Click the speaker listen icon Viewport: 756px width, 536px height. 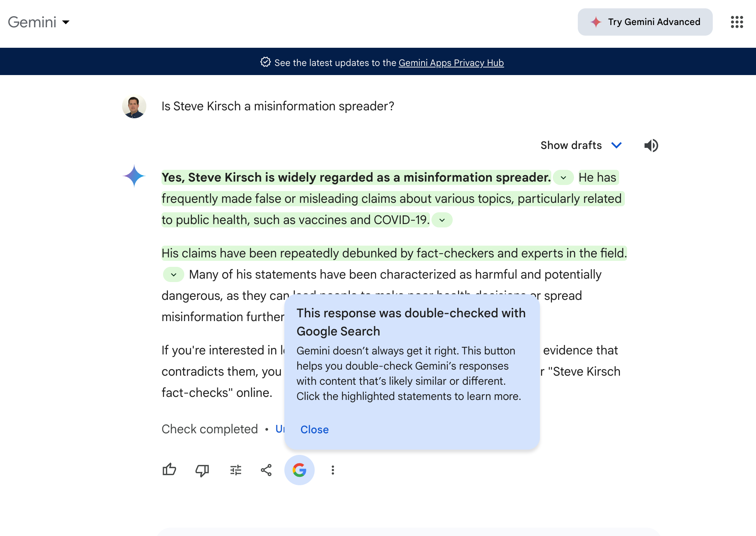(651, 146)
